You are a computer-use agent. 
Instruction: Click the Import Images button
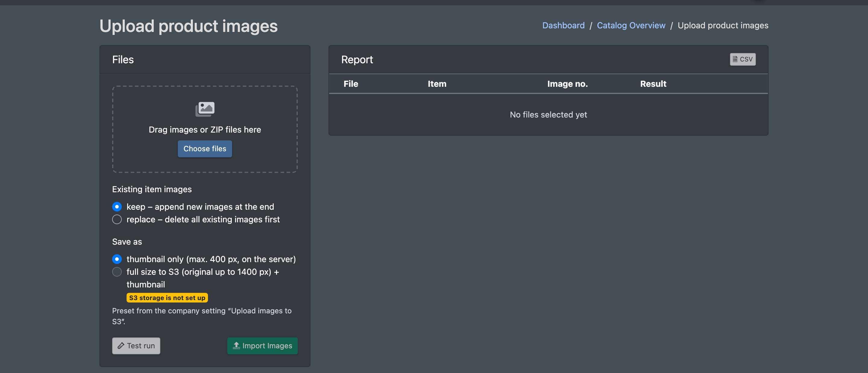tap(263, 346)
